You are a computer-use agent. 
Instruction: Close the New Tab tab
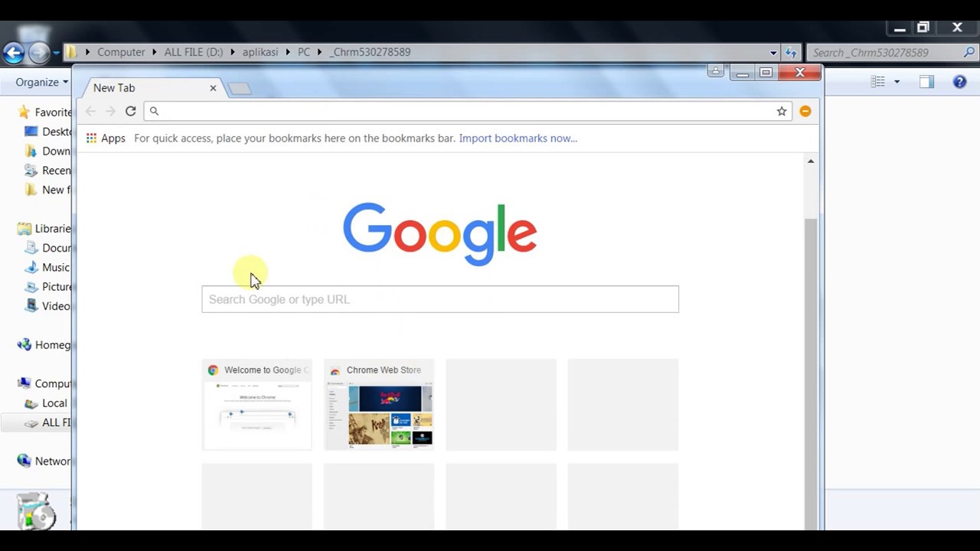(x=213, y=88)
